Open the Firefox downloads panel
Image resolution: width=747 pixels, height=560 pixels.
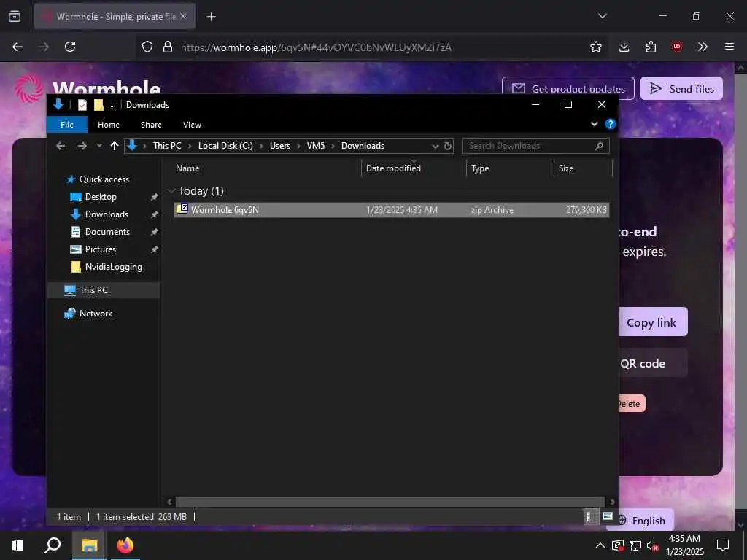624,47
